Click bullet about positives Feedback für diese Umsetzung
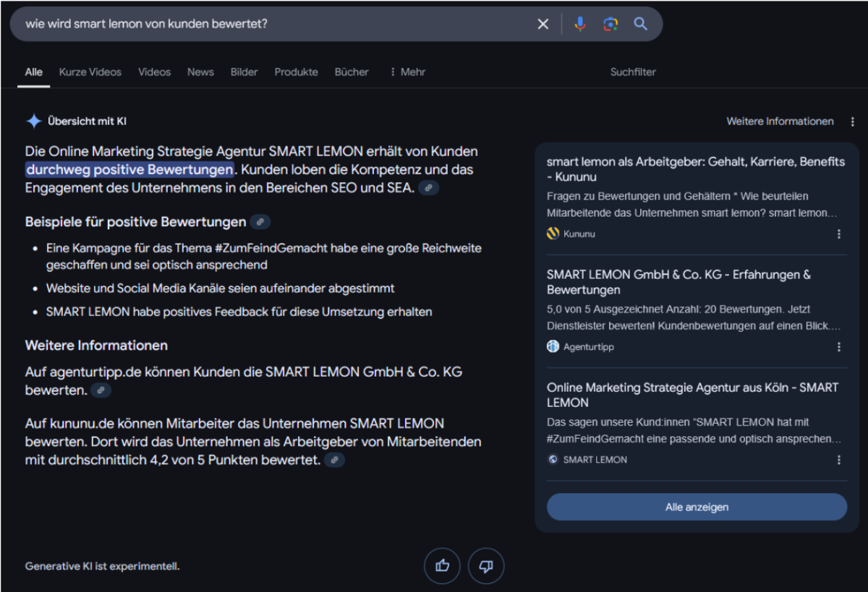This screenshot has height=592, width=868. 239,312
